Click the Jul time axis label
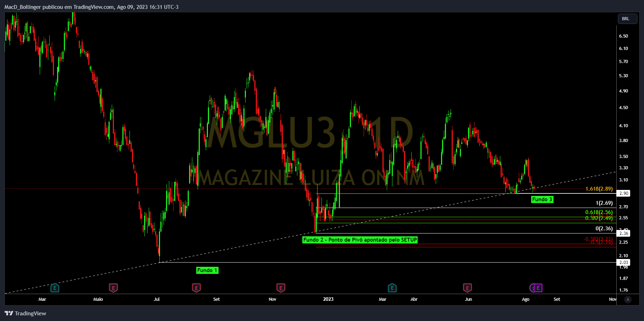 157,299
